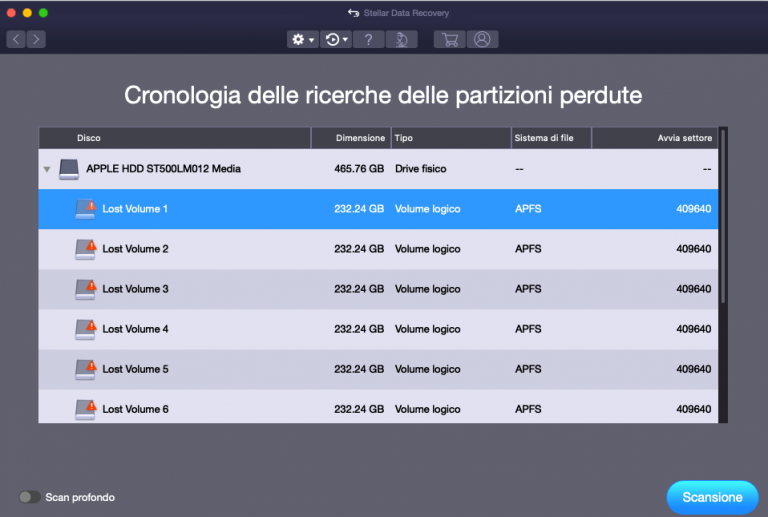Open the settings gear menu
The width and height of the screenshot is (768, 517).
click(303, 39)
